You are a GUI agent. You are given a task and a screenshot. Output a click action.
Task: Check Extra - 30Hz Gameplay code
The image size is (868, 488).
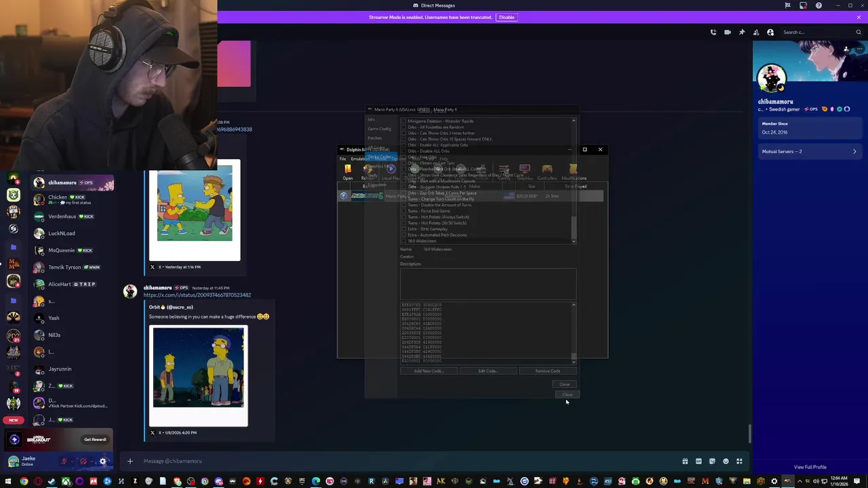(403, 229)
